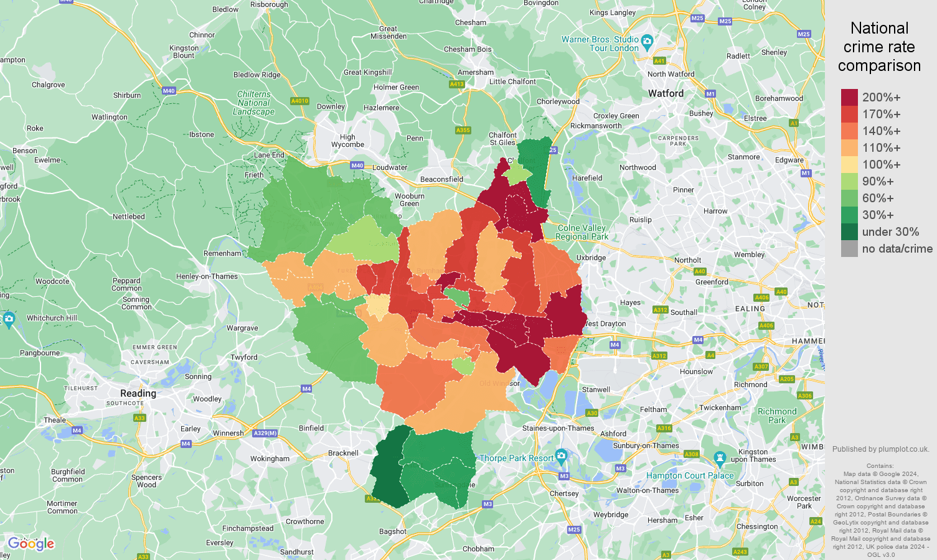
Task: Click the Hounslow label
Action: pyautogui.click(x=696, y=371)
